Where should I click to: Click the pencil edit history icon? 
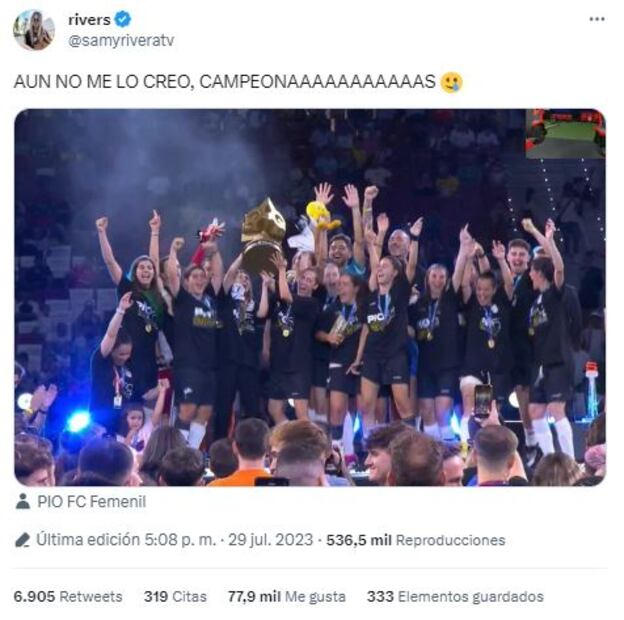(22, 540)
